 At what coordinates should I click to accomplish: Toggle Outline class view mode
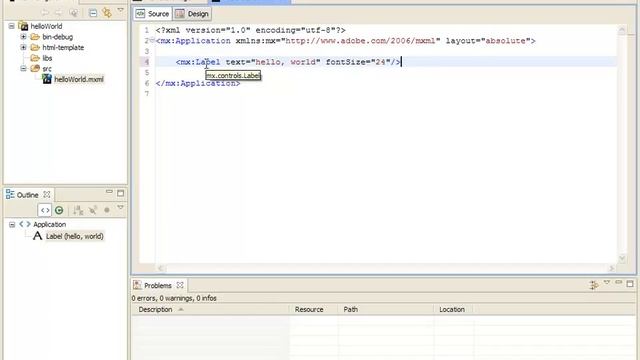tap(59, 210)
